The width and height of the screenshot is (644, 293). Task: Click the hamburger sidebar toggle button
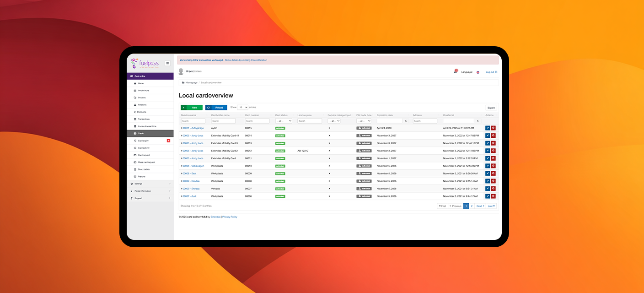(x=167, y=63)
